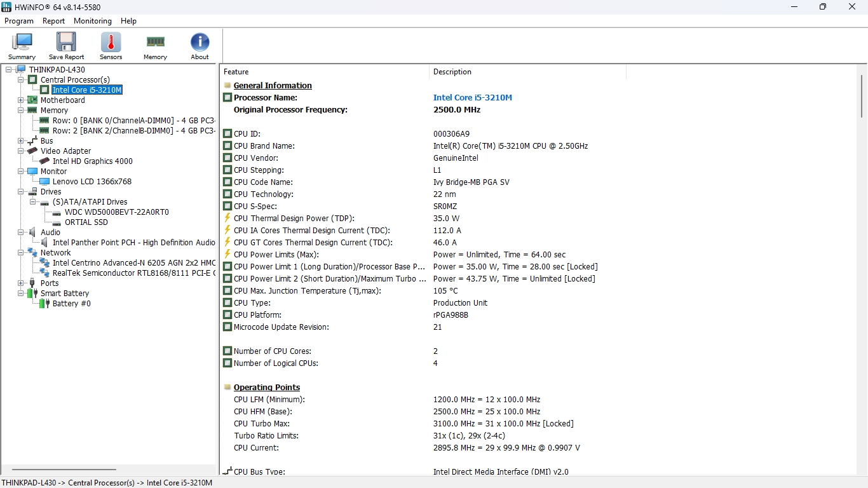868x488 pixels.
Task: Click the HWiNFO app icon in title bar
Action: pos(7,7)
